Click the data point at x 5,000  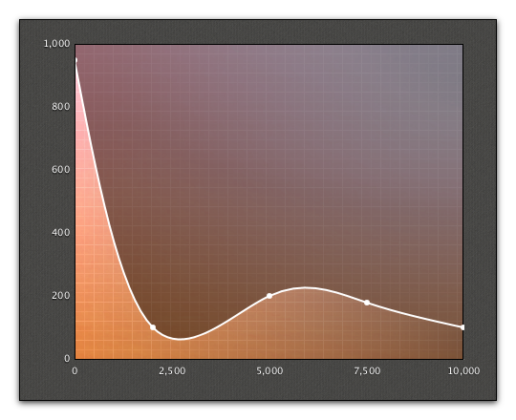coord(269,296)
